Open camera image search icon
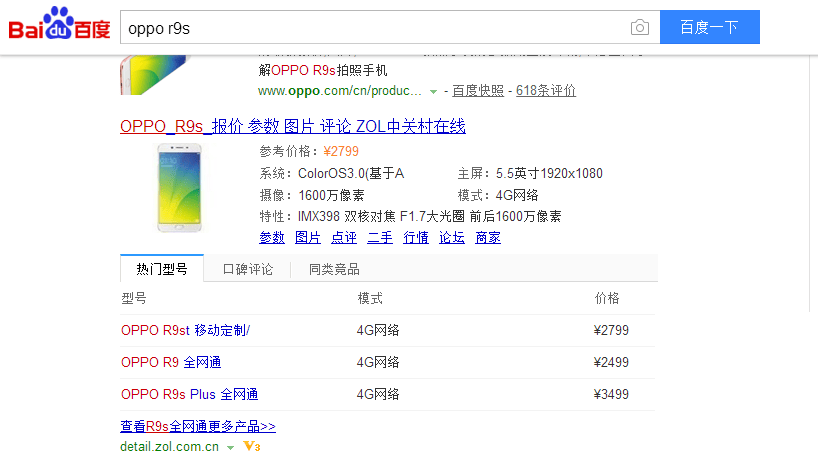The width and height of the screenshot is (818, 469). tap(640, 27)
